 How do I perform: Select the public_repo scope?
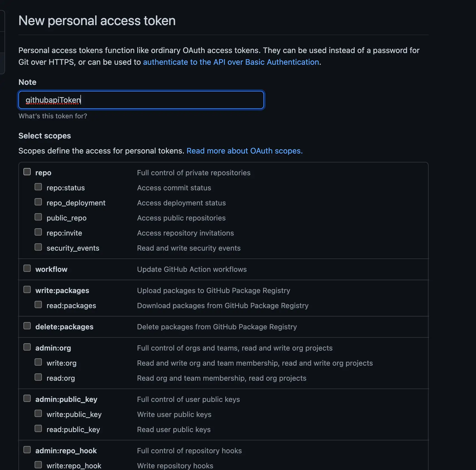click(x=38, y=217)
